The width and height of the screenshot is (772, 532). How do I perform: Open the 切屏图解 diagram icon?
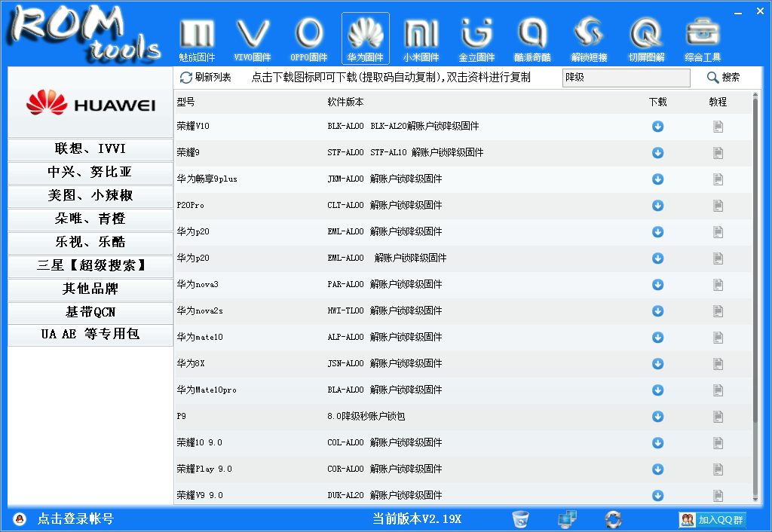(x=646, y=39)
